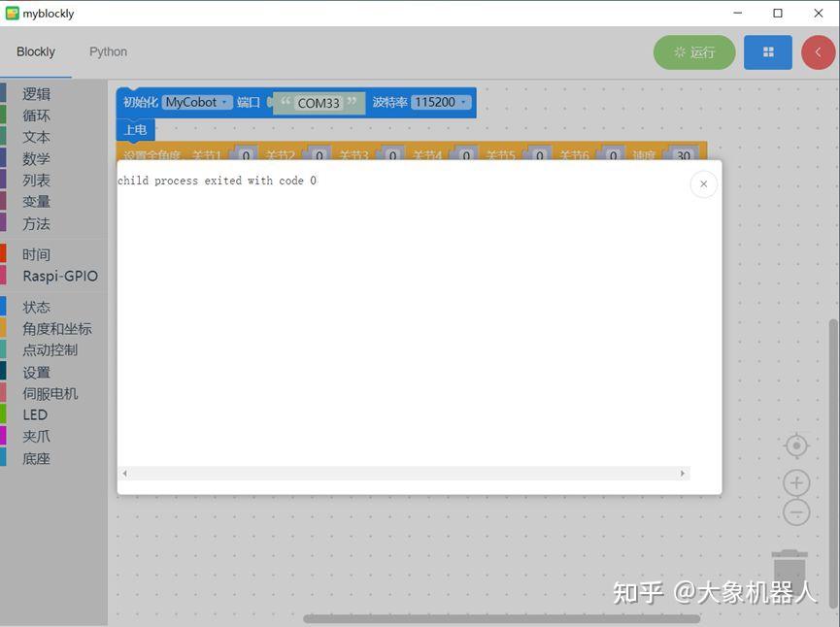Viewport: 840px width, 627px height.
Task: Open the Raspi-GPIO block category
Action: (58, 275)
